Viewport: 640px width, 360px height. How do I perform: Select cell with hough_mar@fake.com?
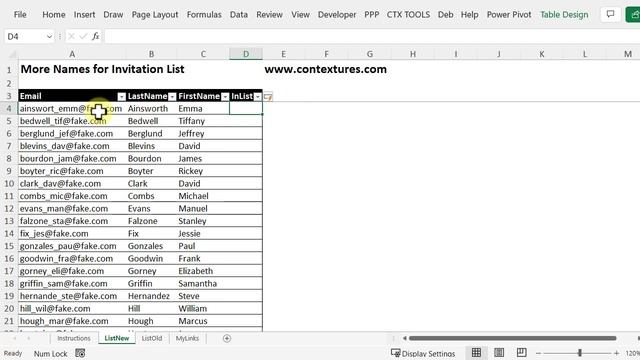72,321
